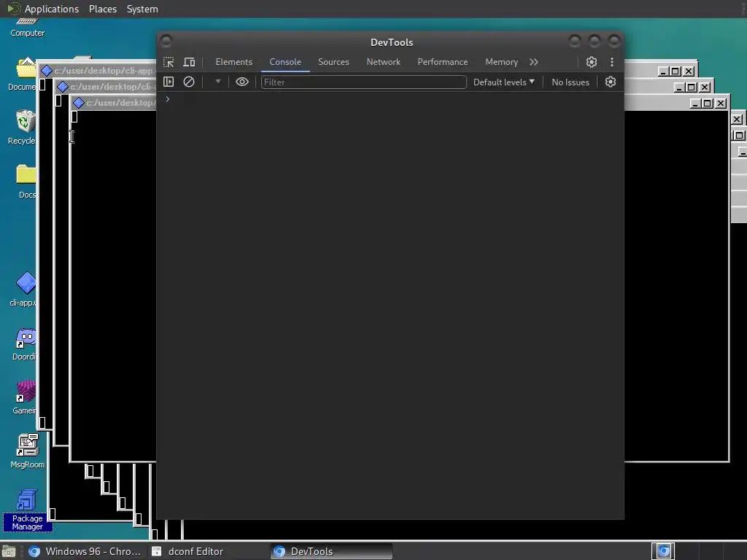Screen dimensions: 747x560
Task: Show console sidebar panel icon
Action: 169,82
